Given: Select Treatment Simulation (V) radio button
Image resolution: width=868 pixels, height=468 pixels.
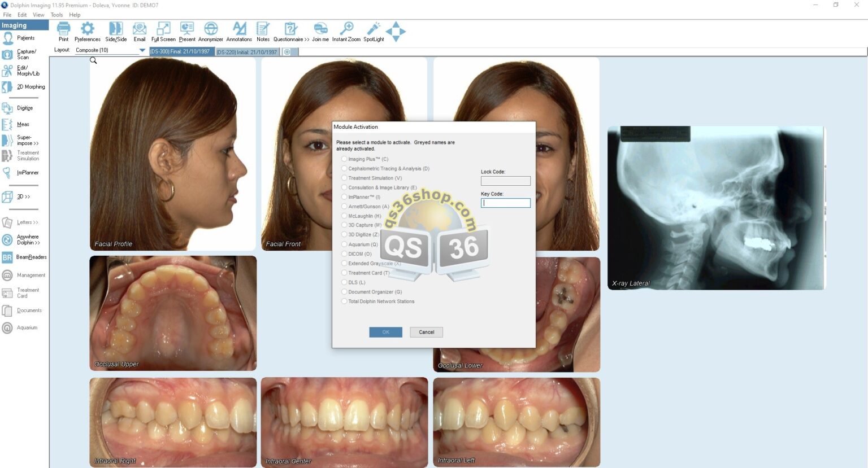Looking at the screenshot, I should tap(344, 178).
